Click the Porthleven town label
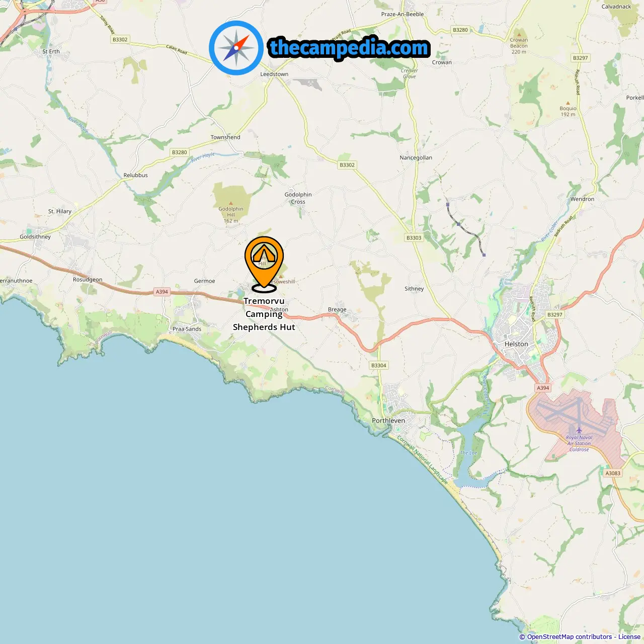Viewport: 644px width, 644px height. (388, 421)
